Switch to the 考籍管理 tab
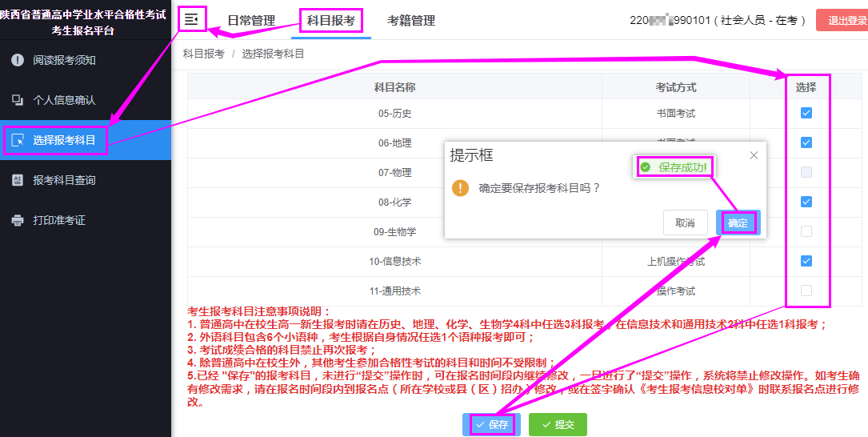Screen dimensions: 868x437 pyautogui.click(x=411, y=21)
